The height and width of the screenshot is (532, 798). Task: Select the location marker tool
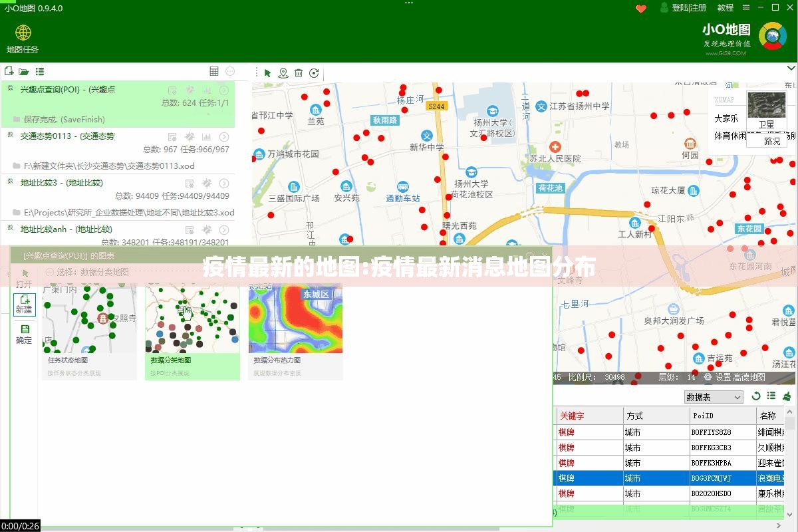pyautogui.click(x=283, y=73)
